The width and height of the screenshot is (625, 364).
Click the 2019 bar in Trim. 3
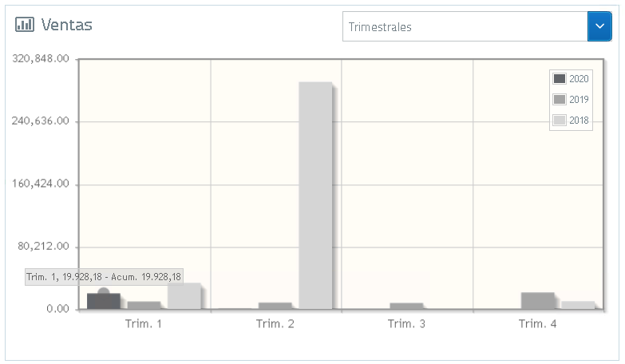[406, 306]
